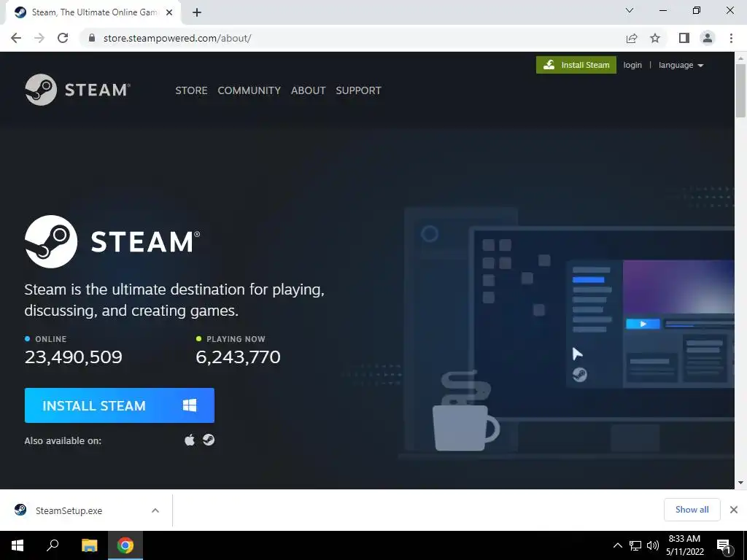
Task: Open Chrome three-dot menu
Action: (x=731, y=38)
